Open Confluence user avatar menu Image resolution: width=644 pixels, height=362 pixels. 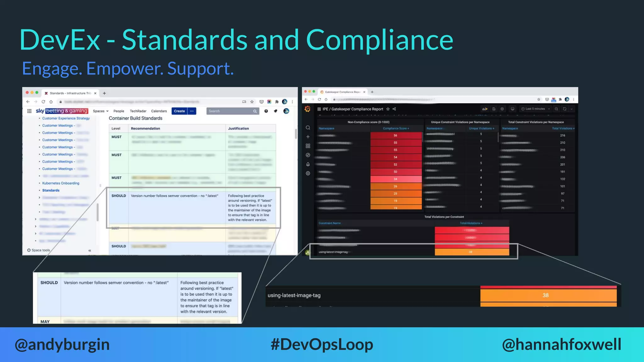tap(286, 111)
